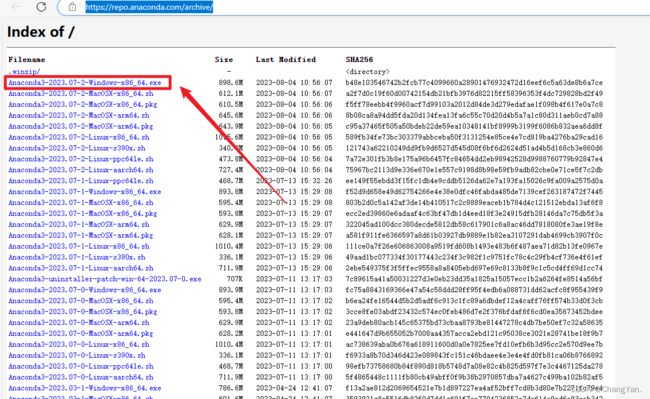This screenshot has height=399, width=650.
Task: Download Anaconda3-2023.07-0-Linux-ppc64le.sh
Action: coord(80,366)
